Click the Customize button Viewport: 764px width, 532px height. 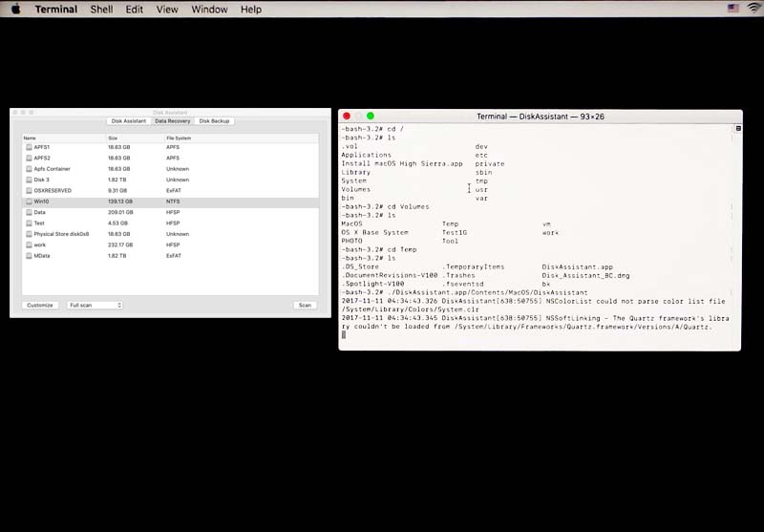(40, 305)
